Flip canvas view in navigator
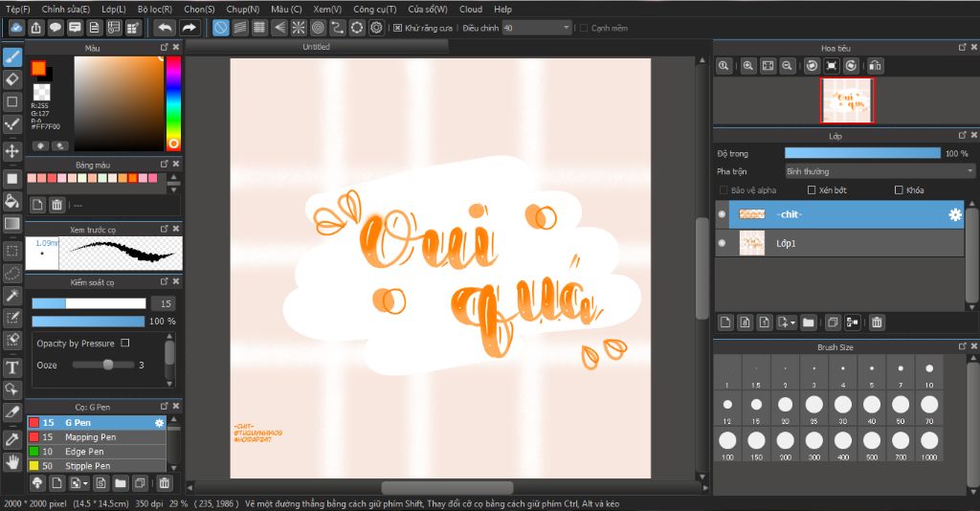Image resolution: width=980 pixels, height=511 pixels. (875, 66)
